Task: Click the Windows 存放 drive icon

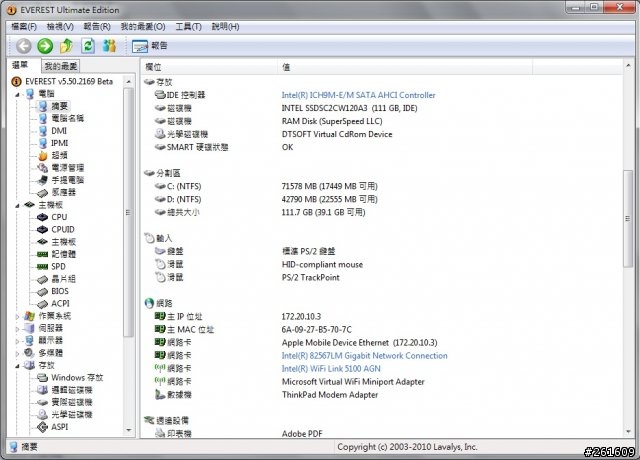Action: click(42, 378)
